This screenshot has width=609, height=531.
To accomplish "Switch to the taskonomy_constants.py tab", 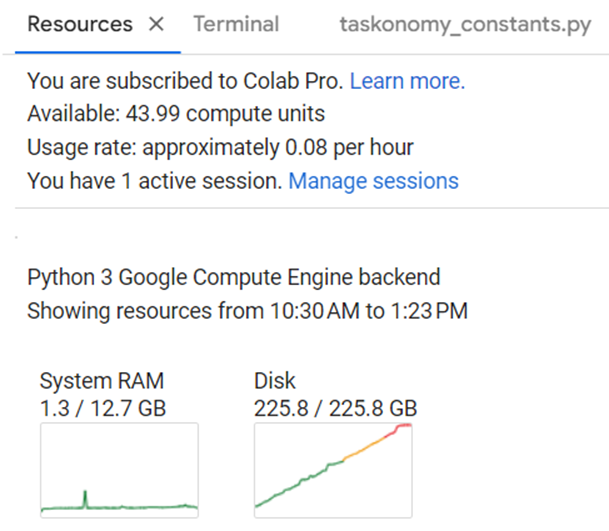I will tap(465, 24).
